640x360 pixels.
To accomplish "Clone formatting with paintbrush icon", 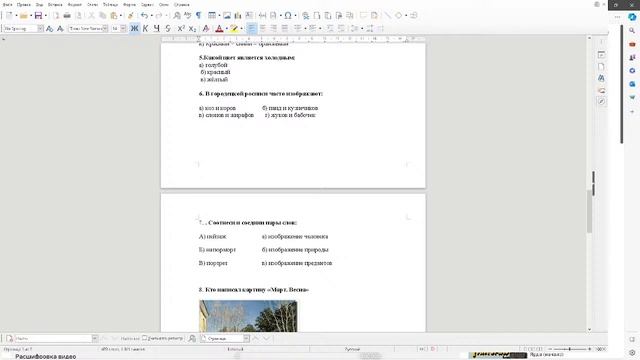I will [131, 16].
